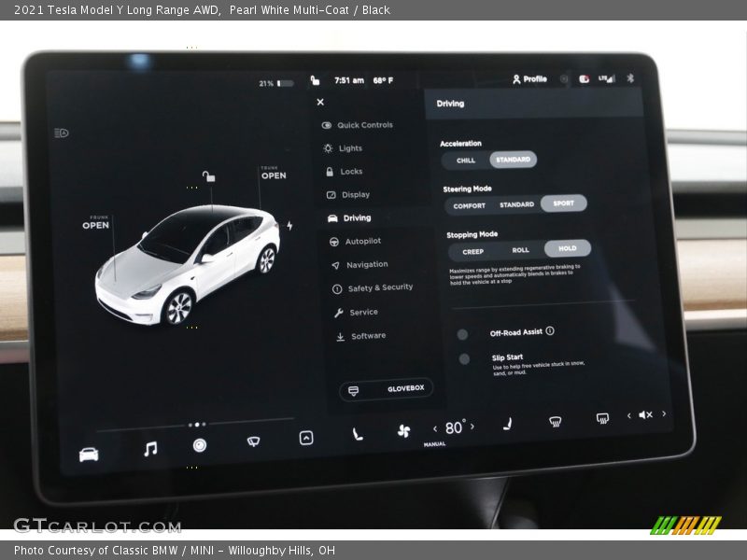Raise volume with right chevron
The image size is (747, 560).
pyautogui.click(x=664, y=413)
